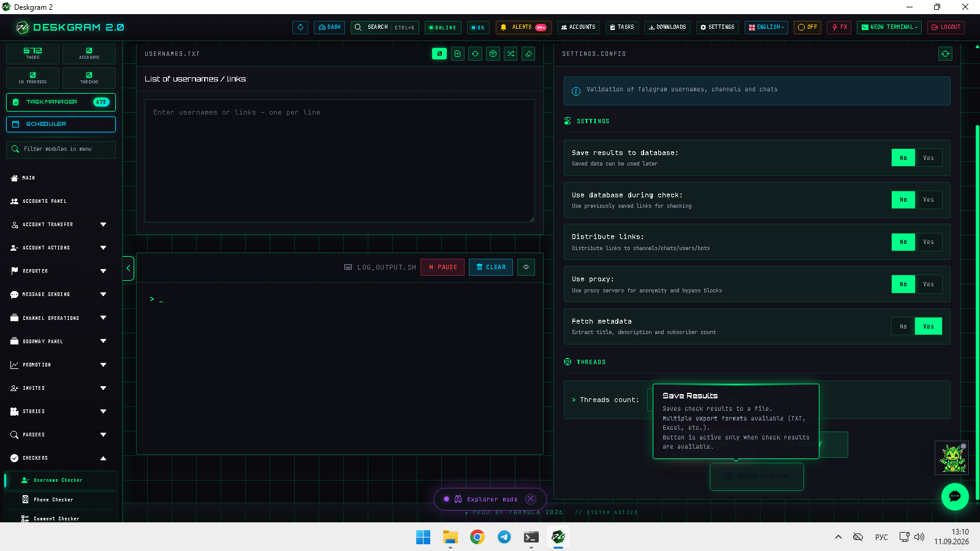Open the Phone Checker item
The height and width of the screenshot is (551, 980).
(x=61, y=500)
